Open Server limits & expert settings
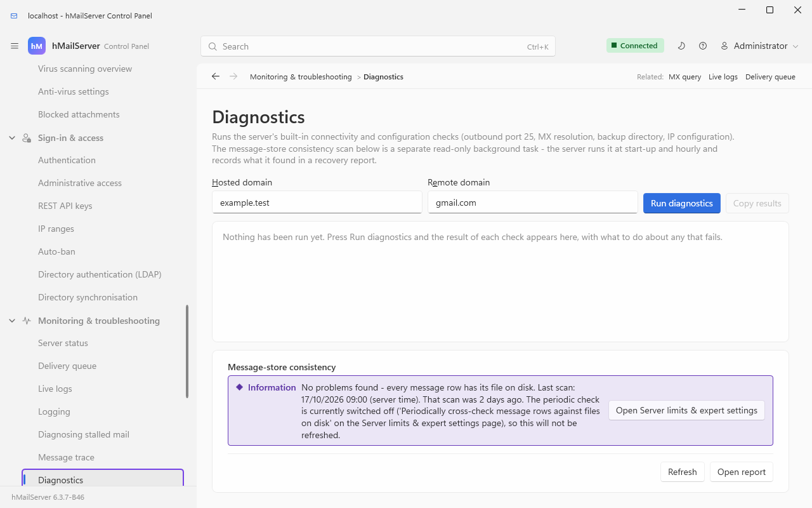 point(686,410)
